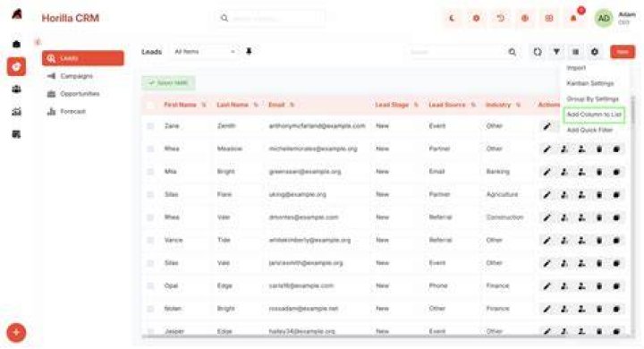Click the Horilla logo icon
Viewport: 644px width, 349px height.
click(17, 14)
